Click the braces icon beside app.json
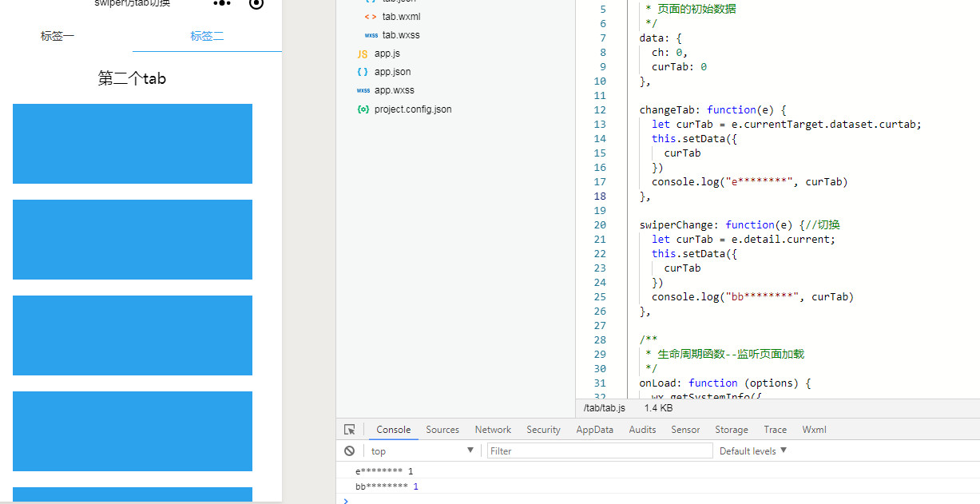The height and width of the screenshot is (504, 980). [x=363, y=72]
